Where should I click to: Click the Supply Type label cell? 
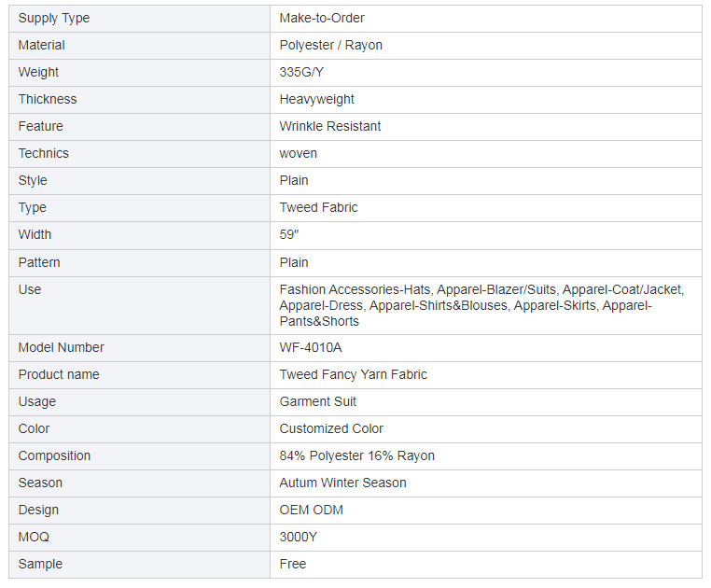tap(139, 19)
